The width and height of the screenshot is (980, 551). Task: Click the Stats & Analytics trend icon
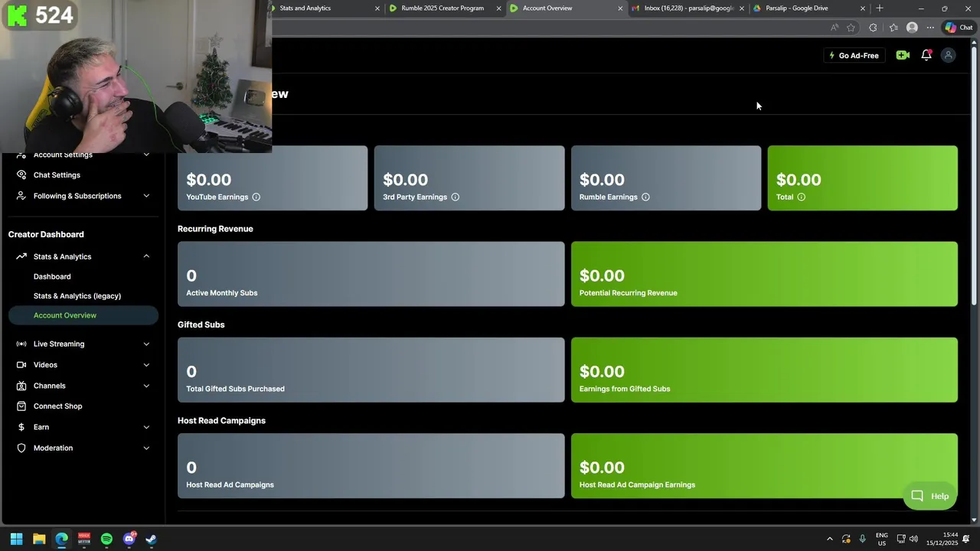(21, 256)
